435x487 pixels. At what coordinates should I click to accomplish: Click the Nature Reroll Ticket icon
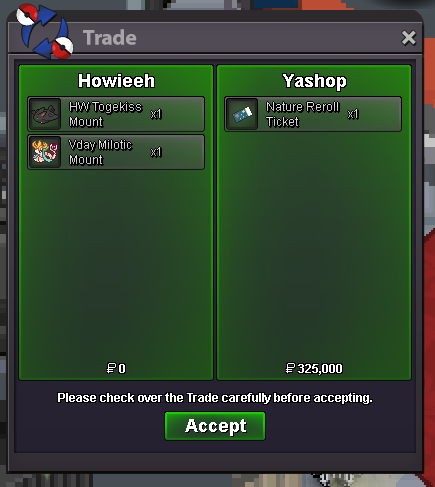[242, 114]
